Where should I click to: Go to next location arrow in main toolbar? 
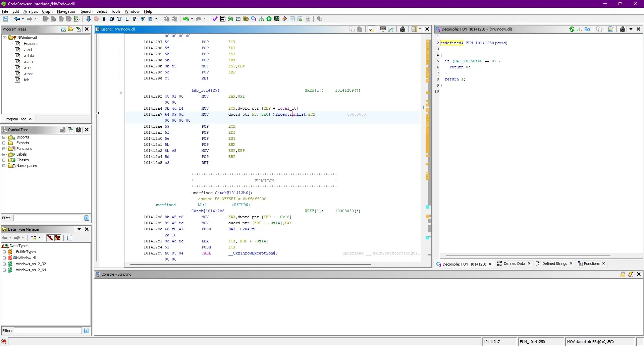coord(30,19)
